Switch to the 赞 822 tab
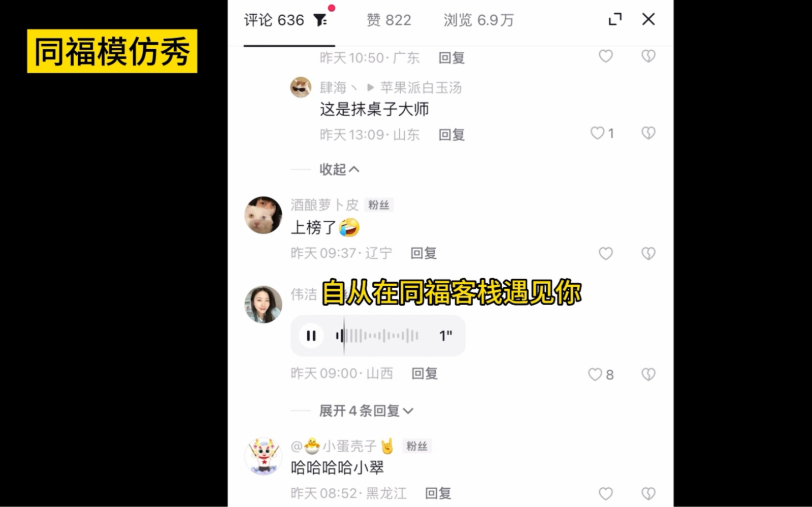 coord(389,20)
